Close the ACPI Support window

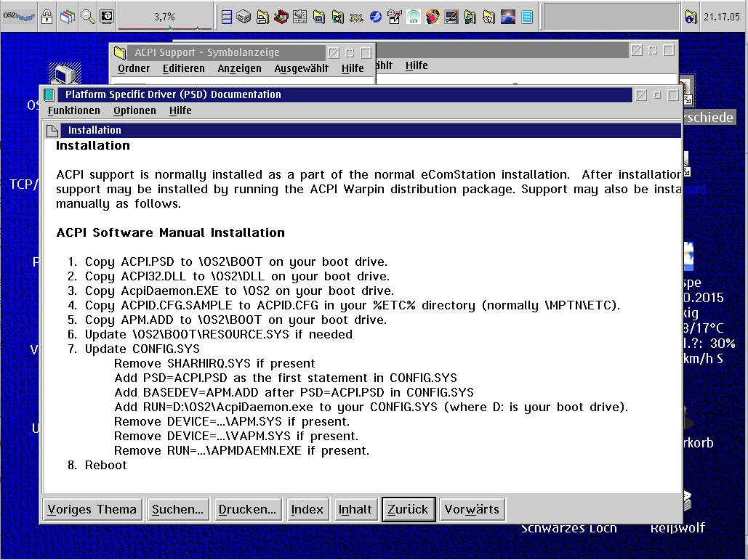(x=334, y=52)
